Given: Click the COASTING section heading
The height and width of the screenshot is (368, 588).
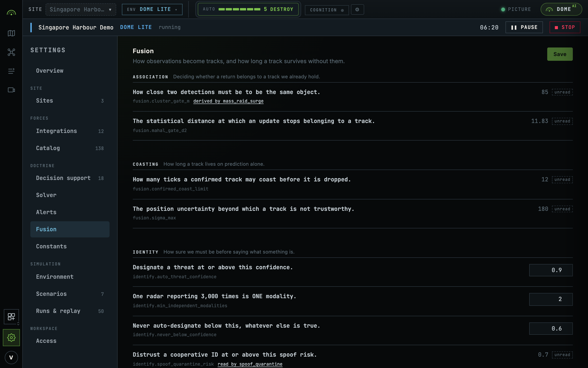Looking at the screenshot, I should click(146, 164).
